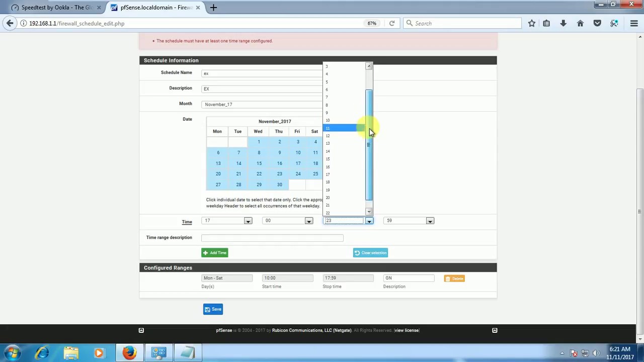This screenshot has height=362, width=644.
Task: Click the Firefox back arrow button
Action: click(x=10, y=23)
